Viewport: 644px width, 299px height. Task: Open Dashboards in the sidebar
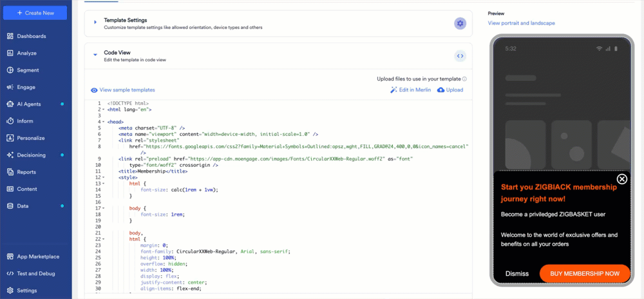coord(31,36)
